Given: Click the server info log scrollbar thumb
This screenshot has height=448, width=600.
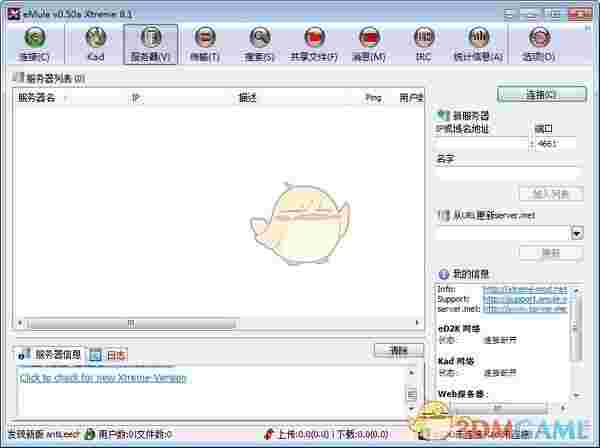Looking at the screenshot, I should point(412,394).
